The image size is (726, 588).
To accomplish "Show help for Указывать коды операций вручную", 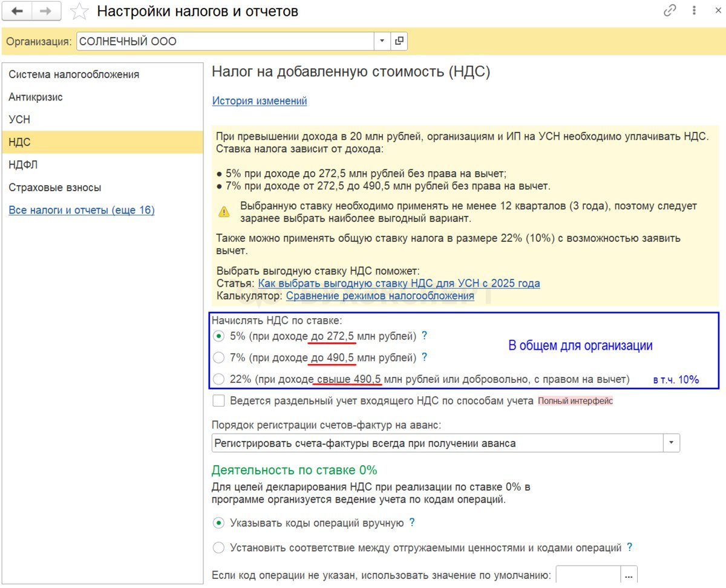I will [412, 523].
